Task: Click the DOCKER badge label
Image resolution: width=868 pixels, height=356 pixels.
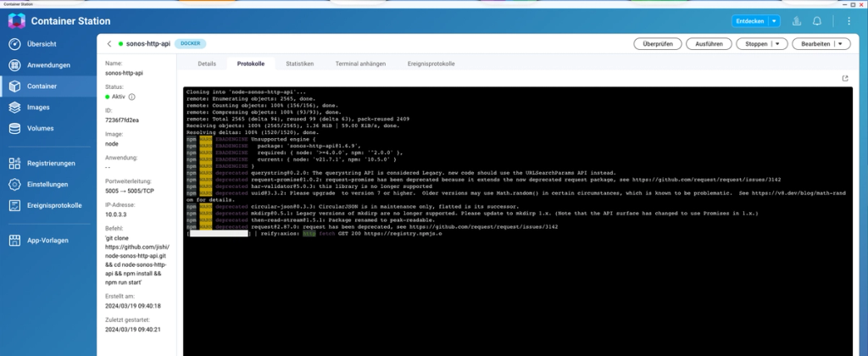Action: (x=191, y=43)
